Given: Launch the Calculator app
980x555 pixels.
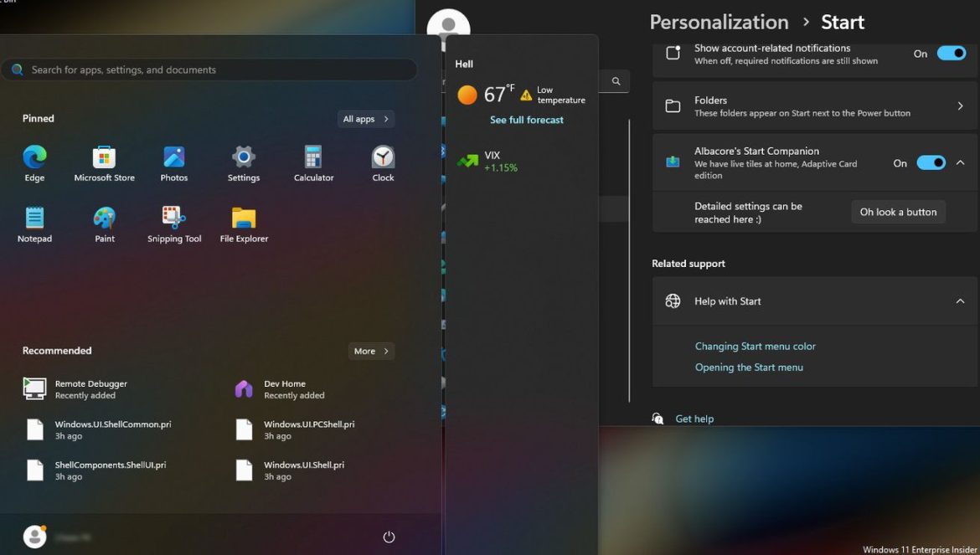Looking at the screenshot, I should pyautogui.click(x=313, y=163).
